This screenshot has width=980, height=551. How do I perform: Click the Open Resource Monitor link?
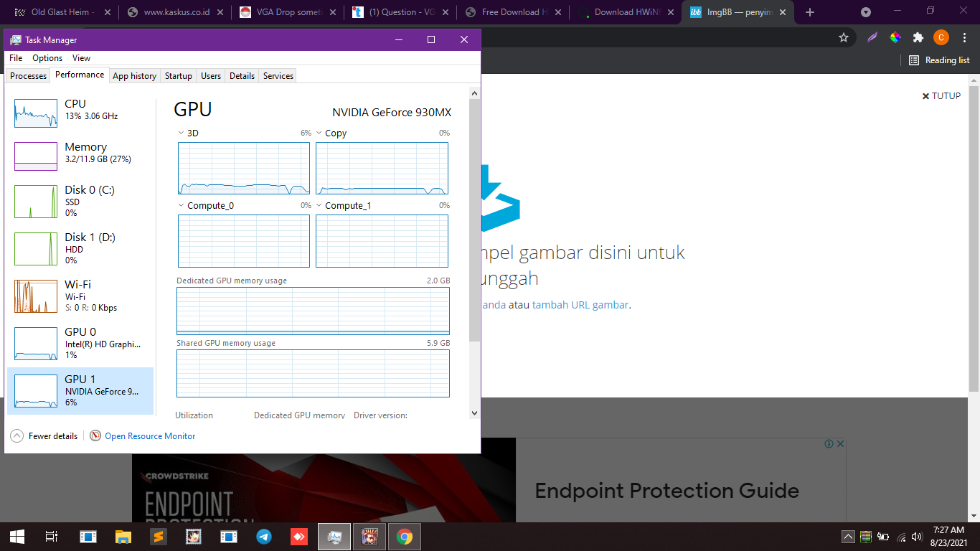pyautogui.click(x=150, y=436)
